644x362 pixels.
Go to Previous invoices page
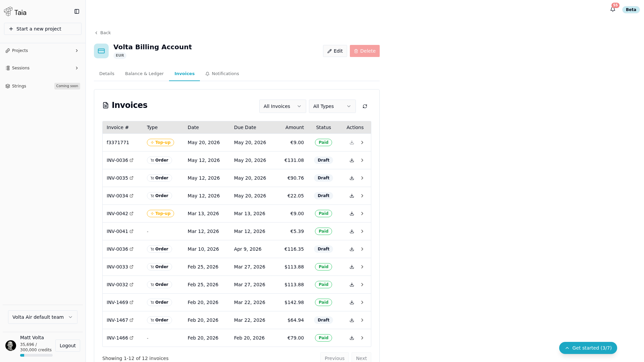click(334, 358)
